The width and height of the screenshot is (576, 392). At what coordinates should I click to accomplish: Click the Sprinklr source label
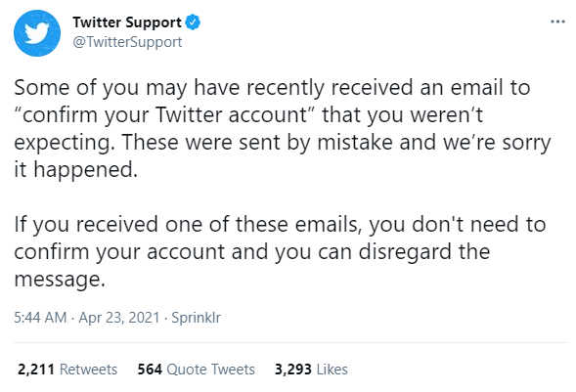(197, 318)
